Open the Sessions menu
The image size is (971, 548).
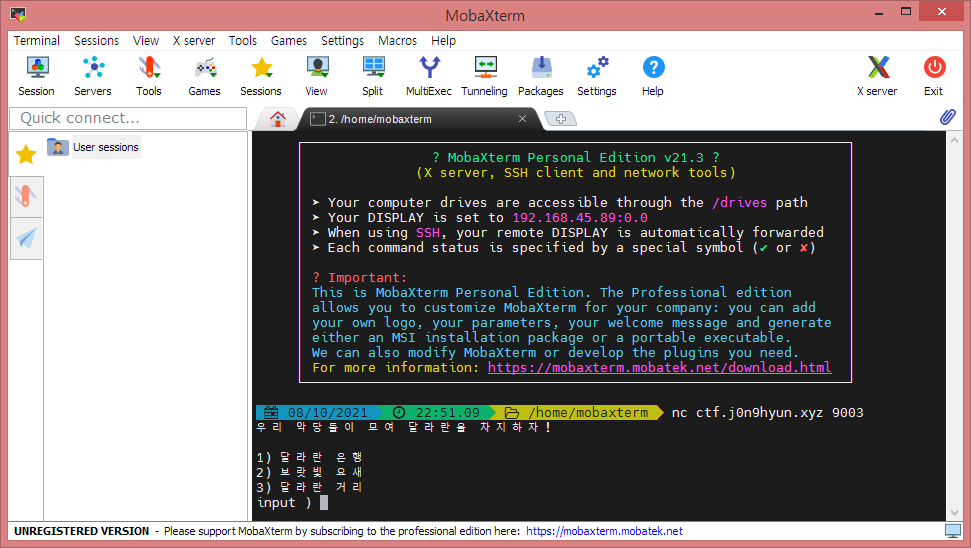(x=97, y=40)
